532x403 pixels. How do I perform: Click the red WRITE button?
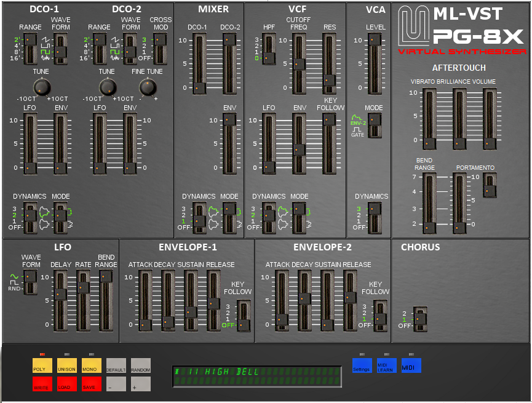click(42, 384)
